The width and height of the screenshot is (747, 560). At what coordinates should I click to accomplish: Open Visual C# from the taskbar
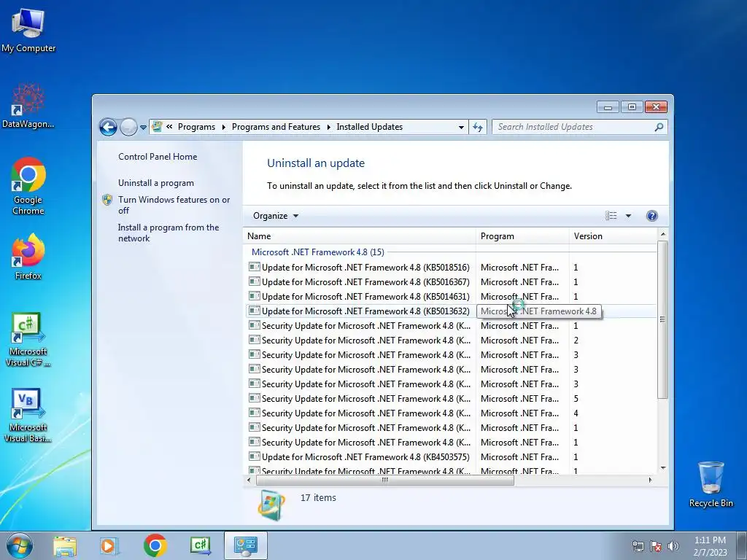tap(201, 545)
